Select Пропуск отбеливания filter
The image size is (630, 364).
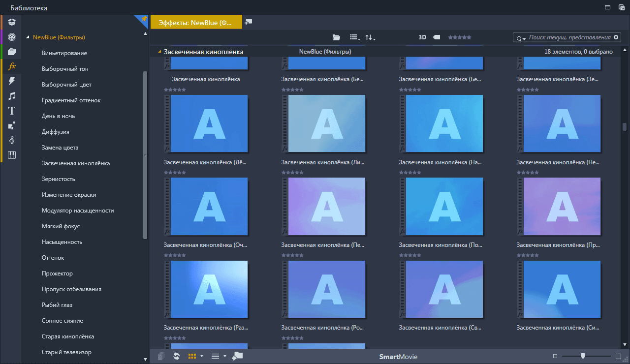[x=71, y=289]
